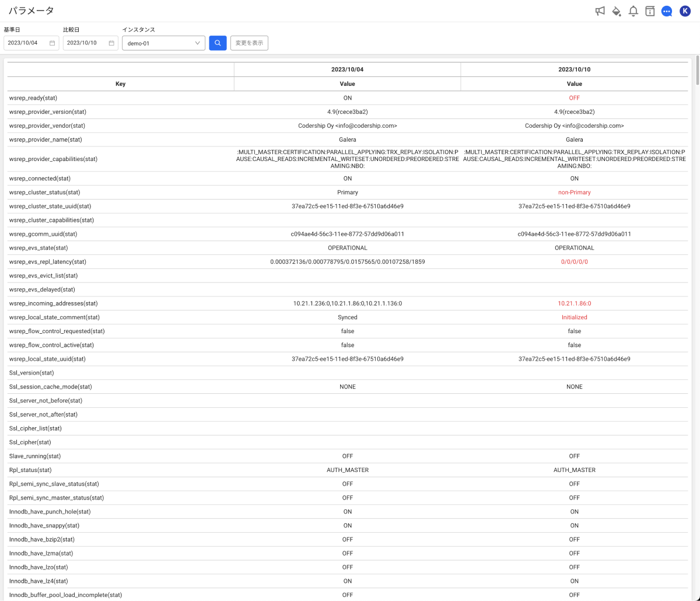This screenshot has width=700, height=601.
Task: Open the notifications bell
Action: click(633, 11)
